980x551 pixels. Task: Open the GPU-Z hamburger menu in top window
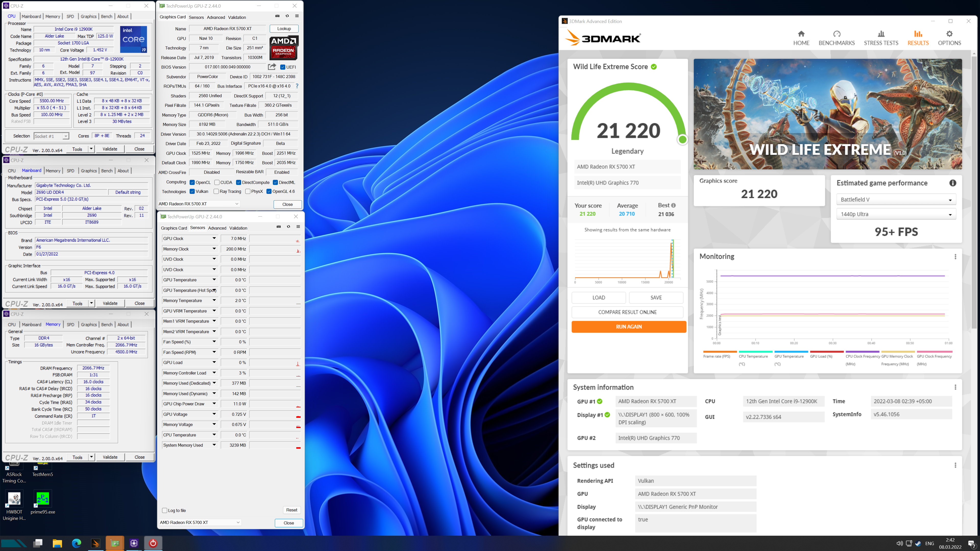pyautogui.click(x=297, y=16)
